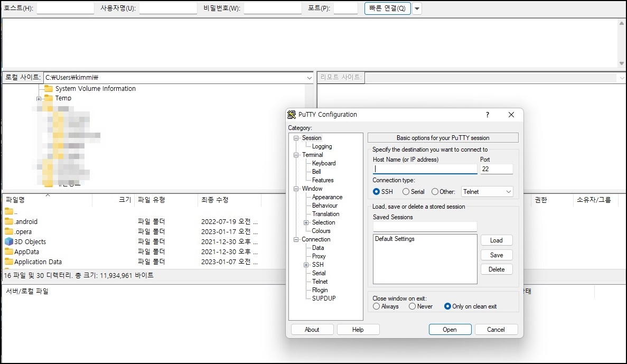Collapse the Session category node
This screenshot has width=627, height=364.
point(296,138)
